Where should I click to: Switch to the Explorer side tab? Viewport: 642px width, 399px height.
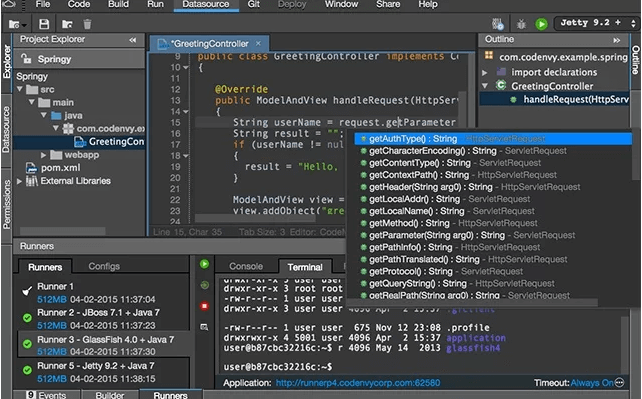(7, 61)
